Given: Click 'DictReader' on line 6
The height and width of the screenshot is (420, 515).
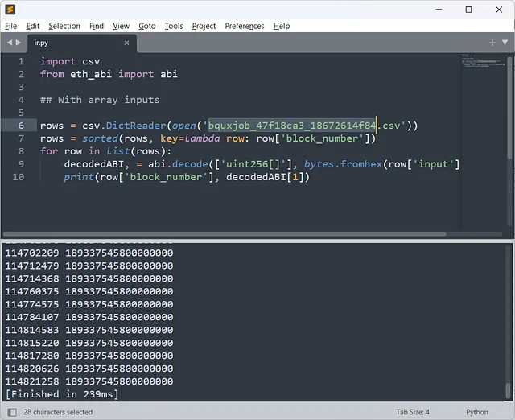Looking at the screenshot, I should 136,126.
